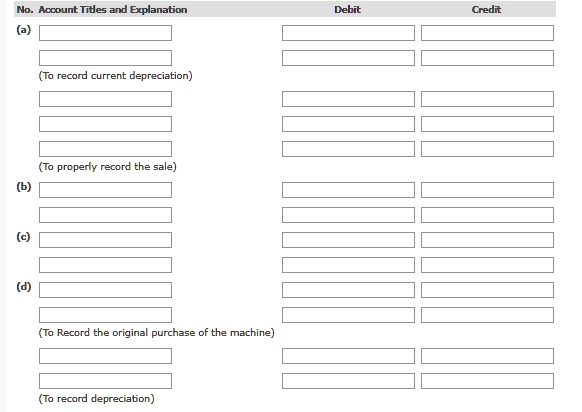Click first debit field for entry (a)
Screen dimensions: 582x412
point(348,33)
